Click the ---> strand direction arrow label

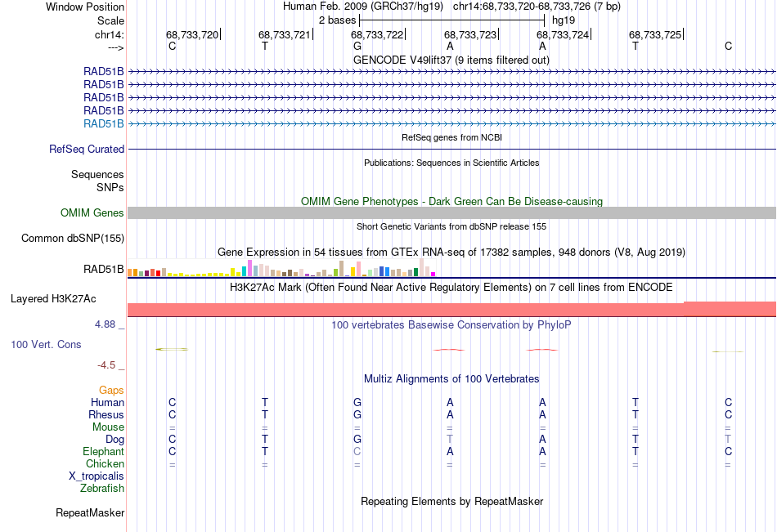tap(115, 47)
